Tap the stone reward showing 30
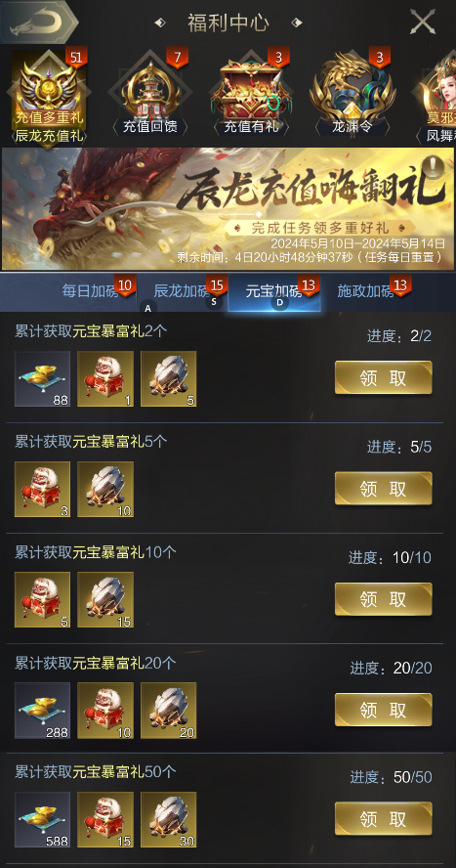This screenshot has width=456, height=868. [x=169, y=819]
